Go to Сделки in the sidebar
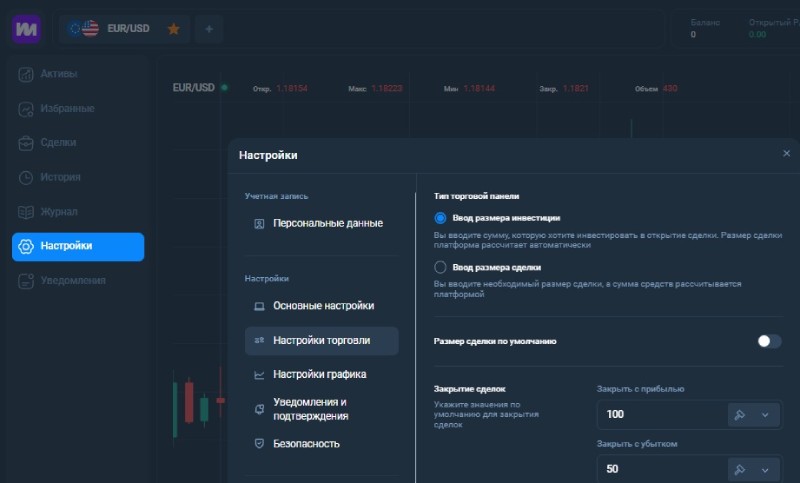Image resolution: width=800 pixels, height=483 pixels. (x=59, y=143)
